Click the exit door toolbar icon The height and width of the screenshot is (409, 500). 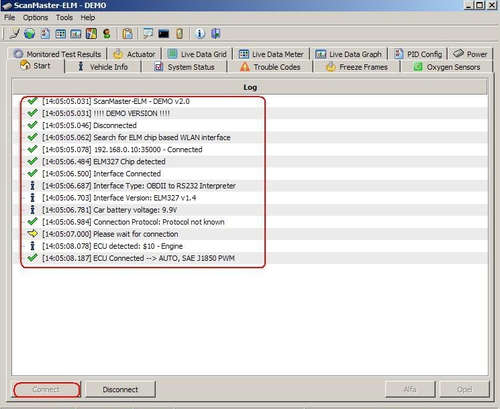[x=216, y=34]
